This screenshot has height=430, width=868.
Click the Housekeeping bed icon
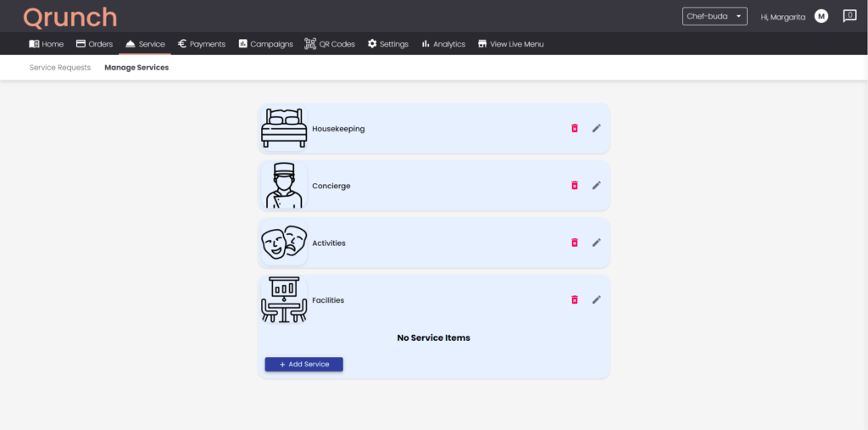coord(284,128)
